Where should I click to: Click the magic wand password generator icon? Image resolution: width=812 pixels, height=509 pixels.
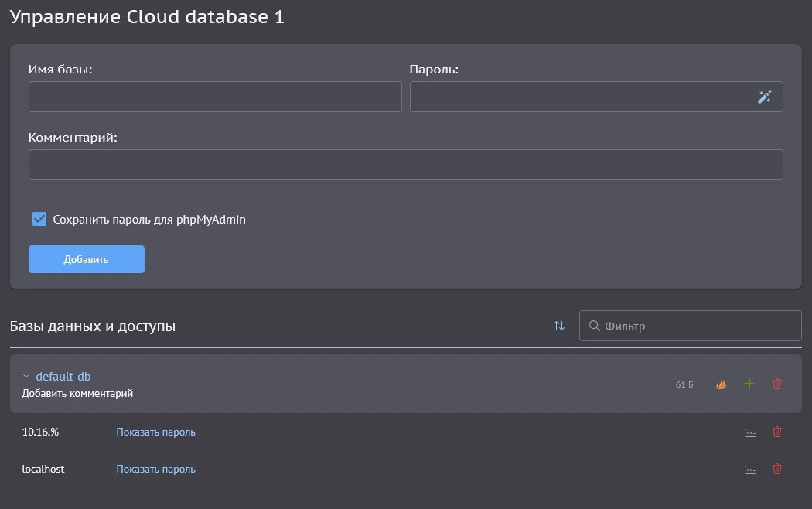764,97
